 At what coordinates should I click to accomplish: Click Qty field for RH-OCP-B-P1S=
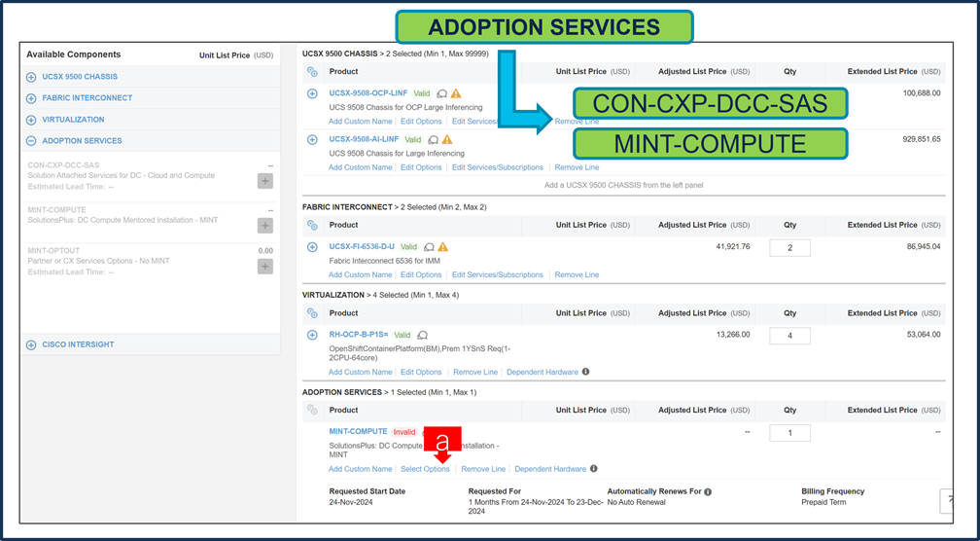790,336
